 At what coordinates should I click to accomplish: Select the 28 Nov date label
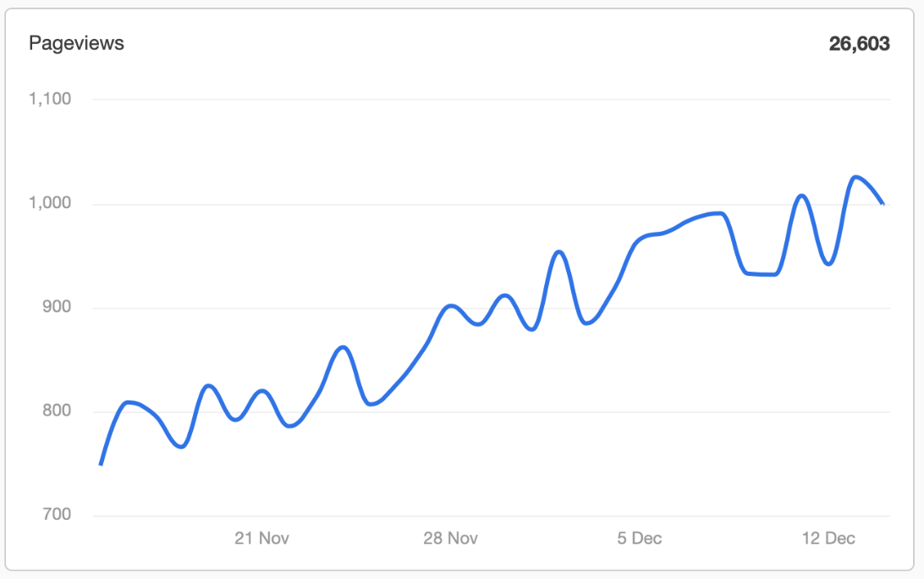[x=450, y=538]
